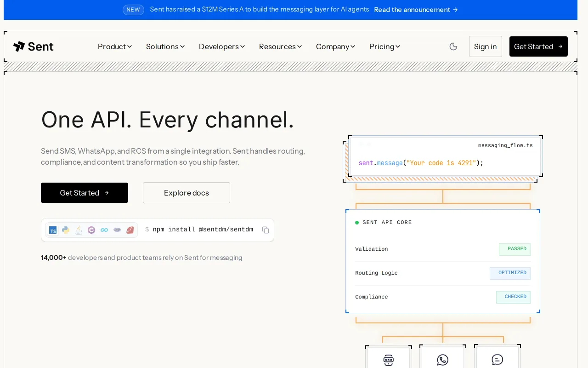588x368 pixels.
Task: Click Sign in button
Action: [x=486, y=46]
